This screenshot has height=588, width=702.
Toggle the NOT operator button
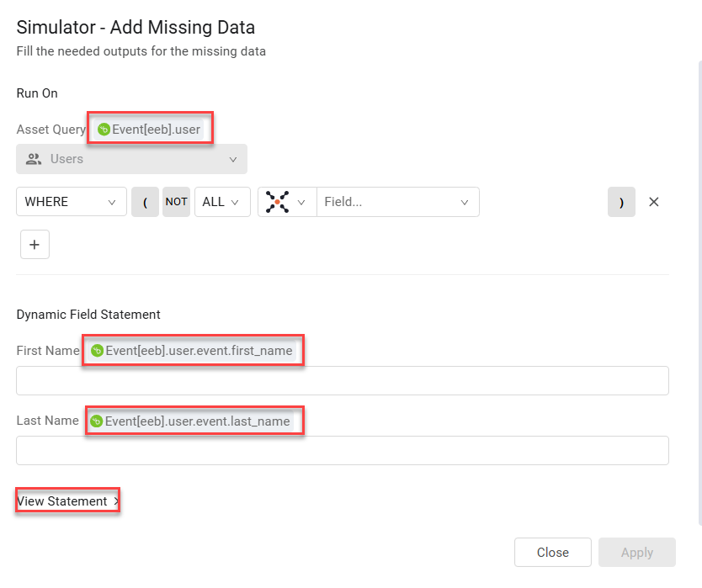[x=177, y=202]
